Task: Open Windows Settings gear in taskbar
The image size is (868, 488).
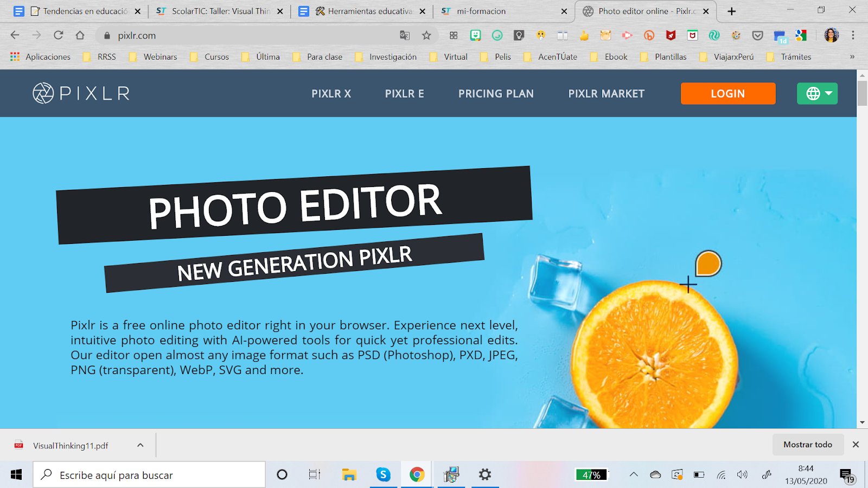Action: [485, 475]
